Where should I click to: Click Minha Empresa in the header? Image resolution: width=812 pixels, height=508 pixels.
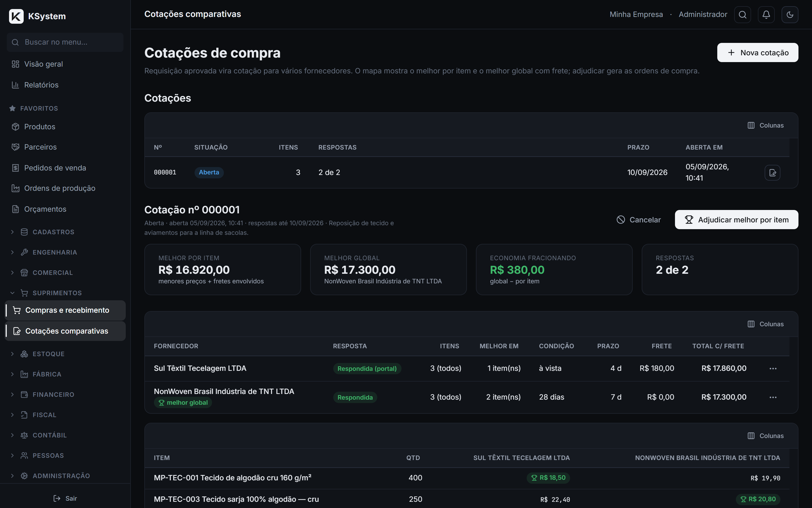coord(636,14)
